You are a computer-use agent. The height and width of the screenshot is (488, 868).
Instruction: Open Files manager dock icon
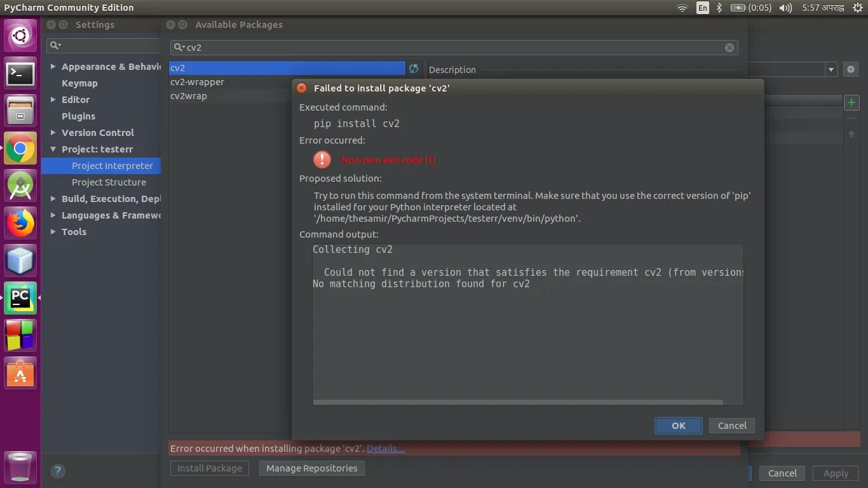coord(20,111)
